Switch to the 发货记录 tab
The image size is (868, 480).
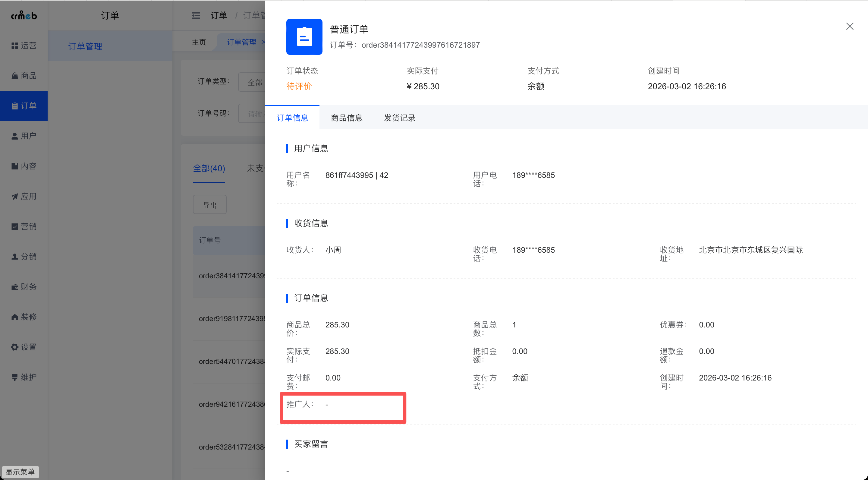click(x=400, y=118)
